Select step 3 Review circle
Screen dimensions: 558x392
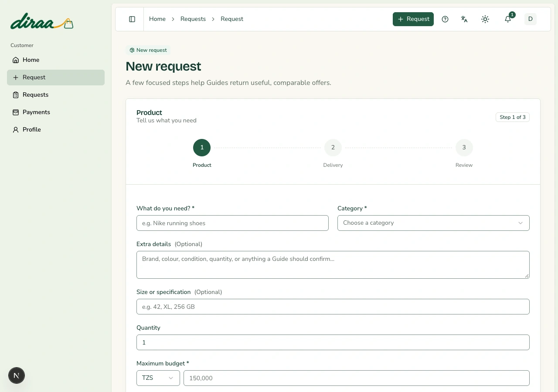464,148
